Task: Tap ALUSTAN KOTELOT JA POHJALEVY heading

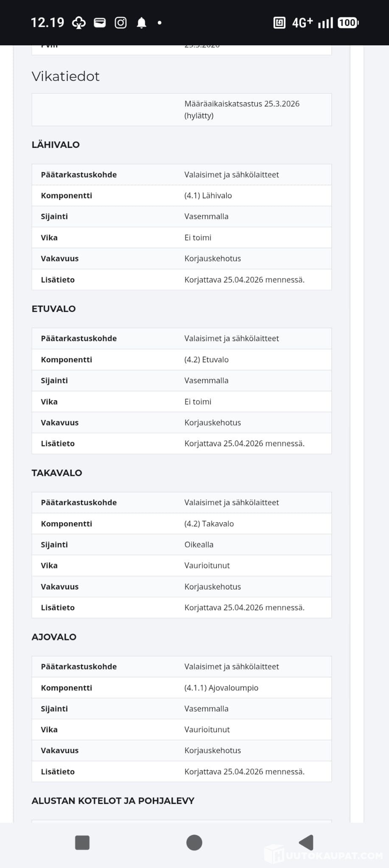Action: tap(113, 801)
